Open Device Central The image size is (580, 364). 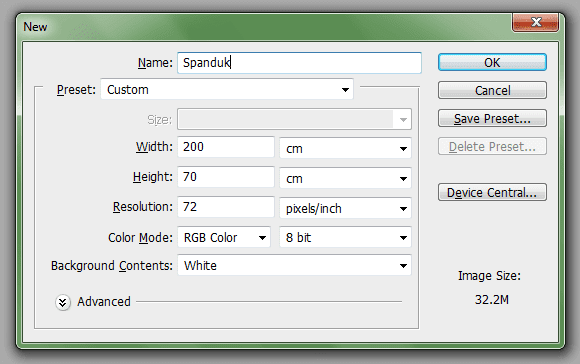(492, 192)
